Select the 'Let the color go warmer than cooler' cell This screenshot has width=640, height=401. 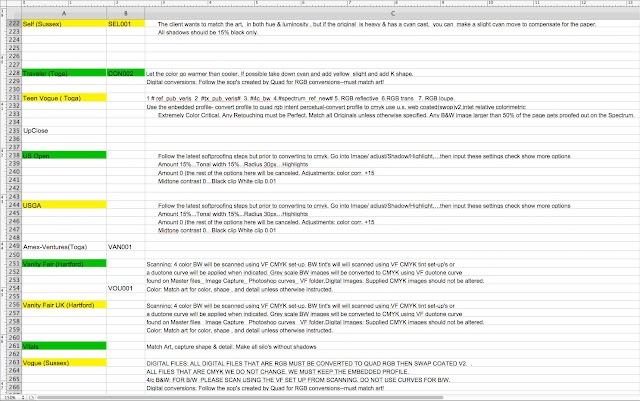pyautogui.click(x=392, y=74)
